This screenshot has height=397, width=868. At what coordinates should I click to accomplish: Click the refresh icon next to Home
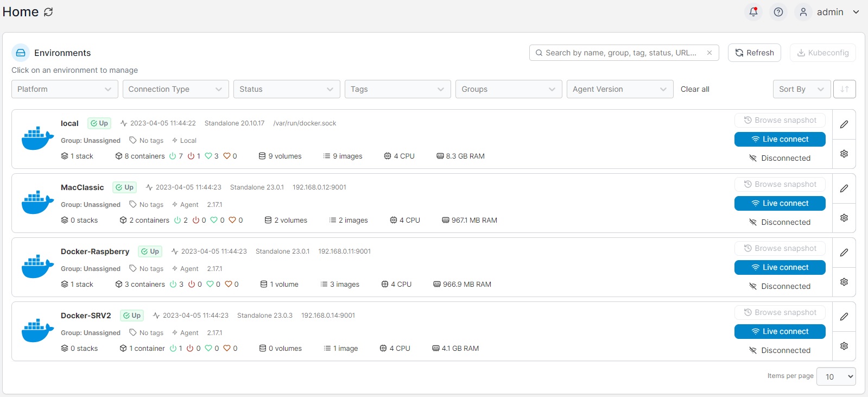point(48,12)
